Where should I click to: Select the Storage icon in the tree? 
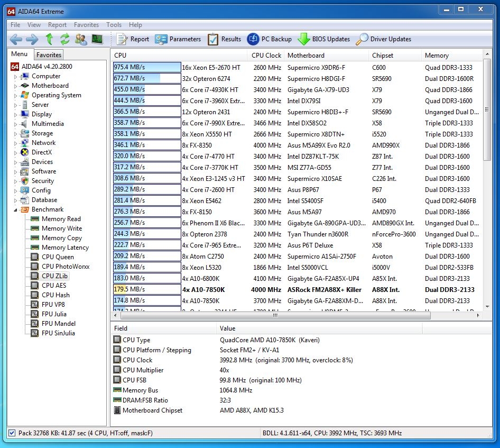pos(24,133)
